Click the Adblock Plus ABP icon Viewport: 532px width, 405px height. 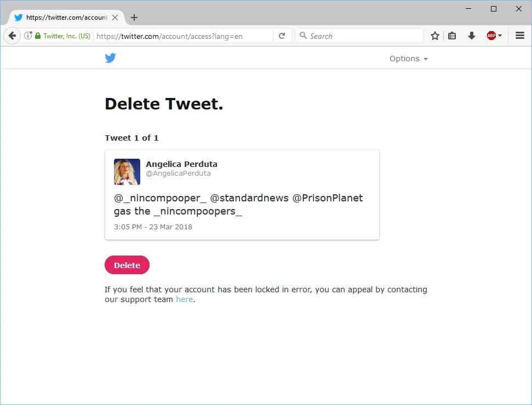pos(491,36)
